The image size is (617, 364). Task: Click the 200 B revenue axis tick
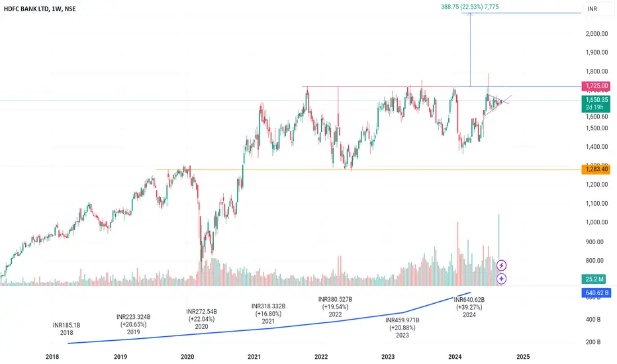593,342
